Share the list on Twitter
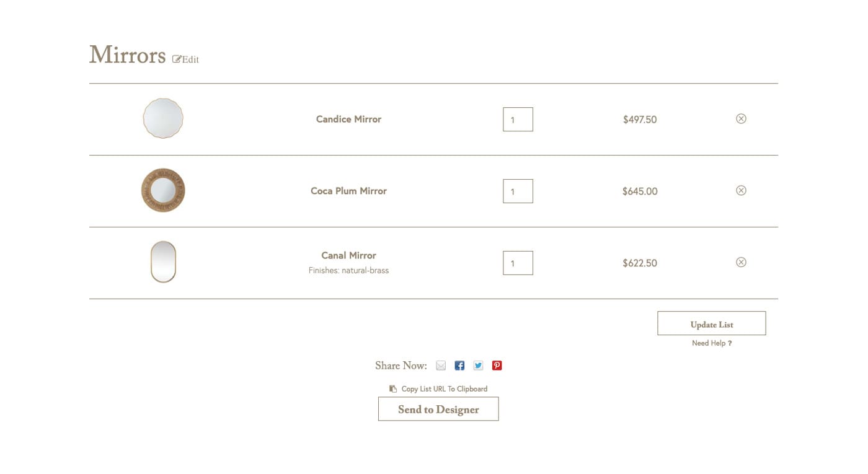This screenshot has height=474, width=868. click(478, 366)
